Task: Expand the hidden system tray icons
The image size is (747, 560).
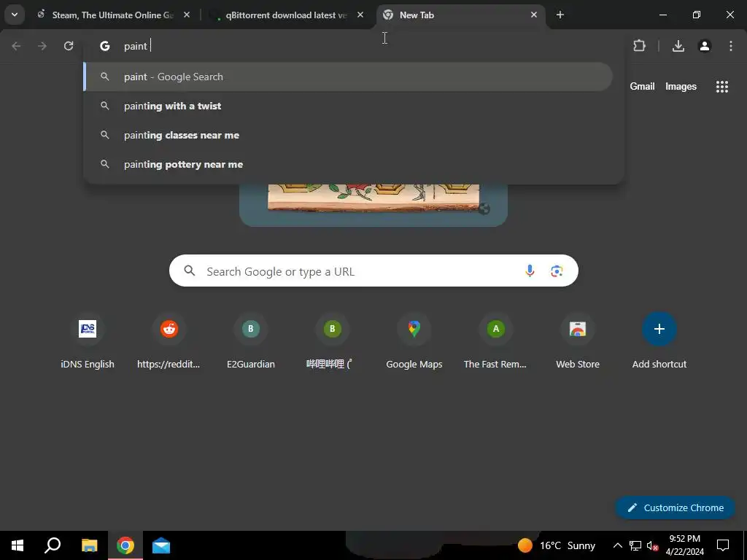Action: click(x=617, y=545)
